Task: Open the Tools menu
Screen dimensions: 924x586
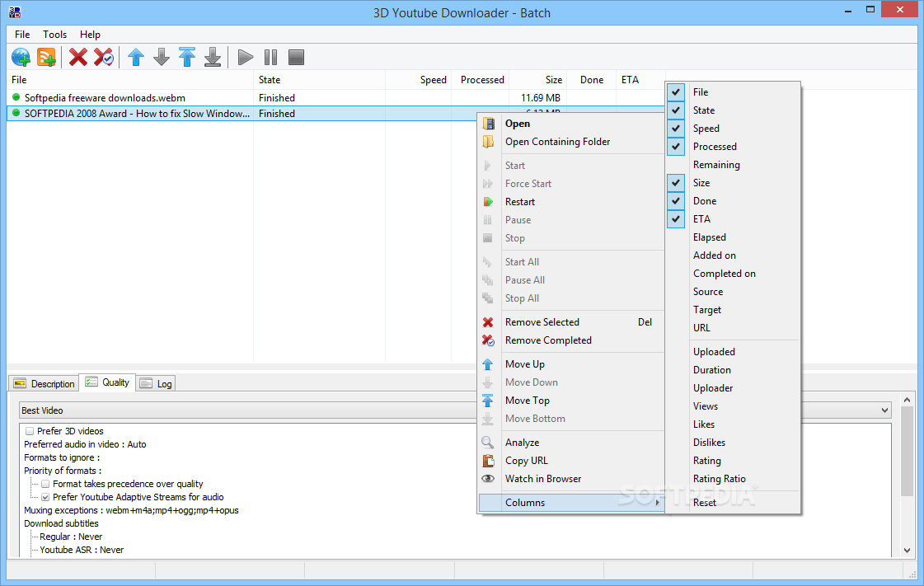Action: (x=54, y=34)
